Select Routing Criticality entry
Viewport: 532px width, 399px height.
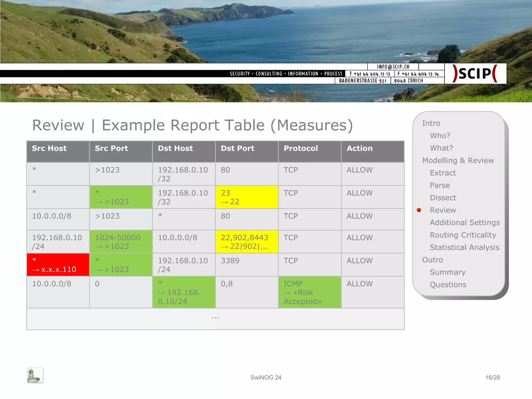[463, 235]
